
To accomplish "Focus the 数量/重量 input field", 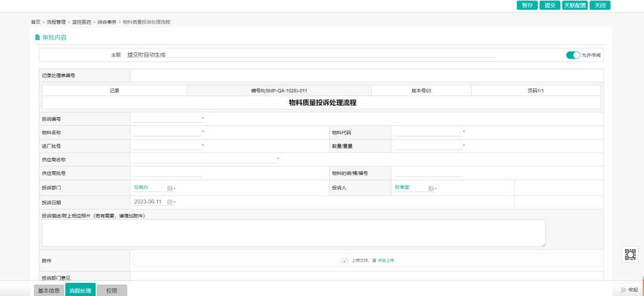I will [x=428, y=146].
